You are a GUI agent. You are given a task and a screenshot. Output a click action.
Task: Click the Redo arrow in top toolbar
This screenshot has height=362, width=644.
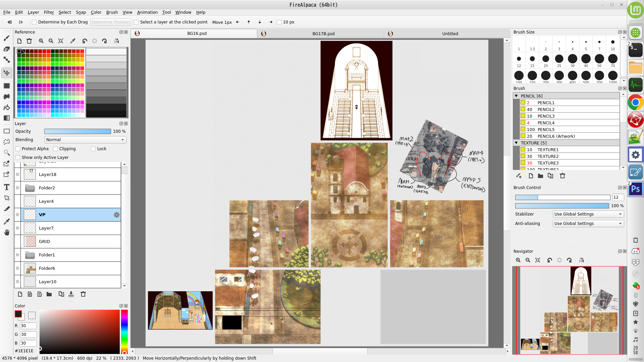point(21,22)
